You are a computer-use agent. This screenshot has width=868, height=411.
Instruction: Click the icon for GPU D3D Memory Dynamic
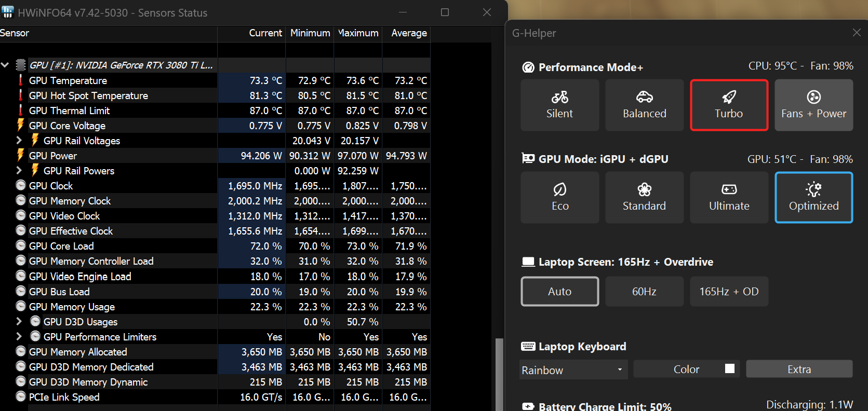(21, 381)
